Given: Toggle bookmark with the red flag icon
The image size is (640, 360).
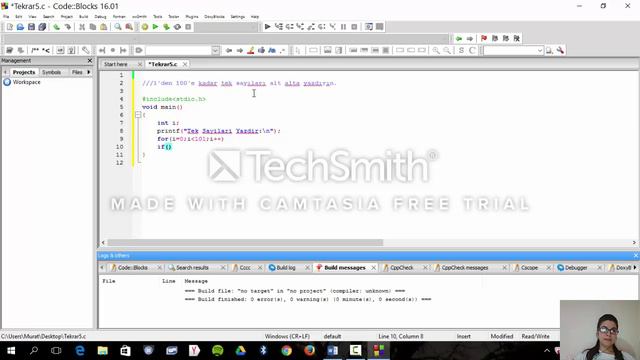Looking at the screenshot, I should pyautogui.click(x=484, y=38).
